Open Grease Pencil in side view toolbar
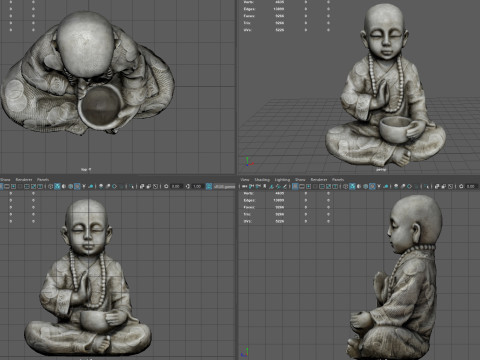Image resolution: width=480 pixels, height=360 pixels. click(x=285, y=186)
